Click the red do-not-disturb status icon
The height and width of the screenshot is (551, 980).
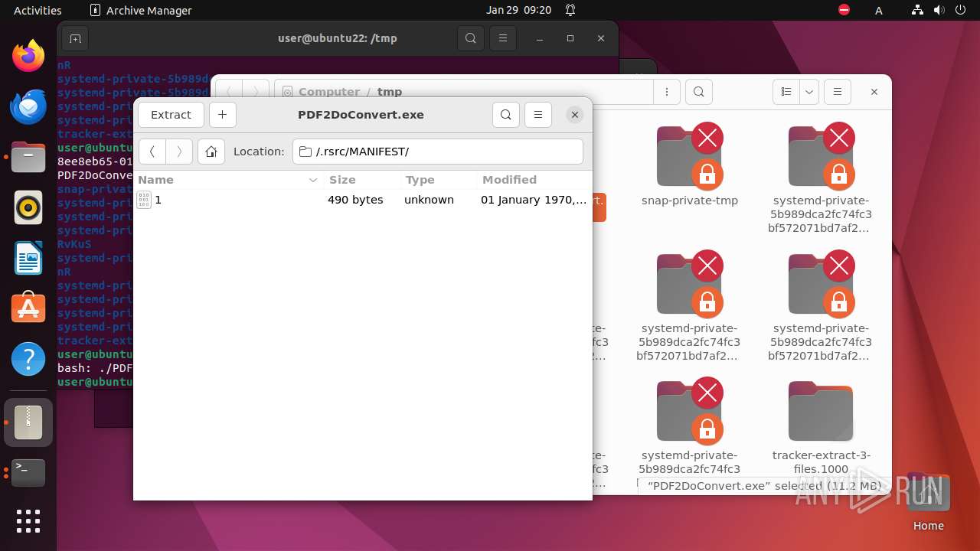(x=844, y=10)
